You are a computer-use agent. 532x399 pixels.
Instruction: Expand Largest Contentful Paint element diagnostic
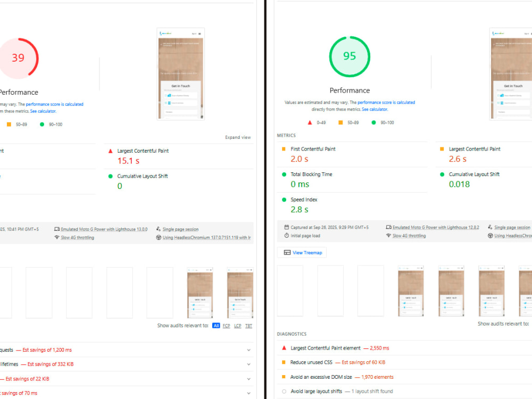click(x=404, y=348)
